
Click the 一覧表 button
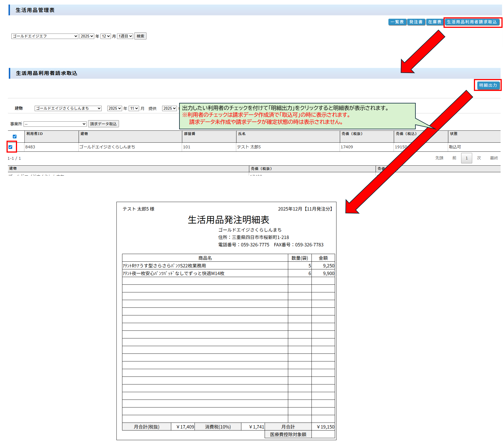pos(397,22)
